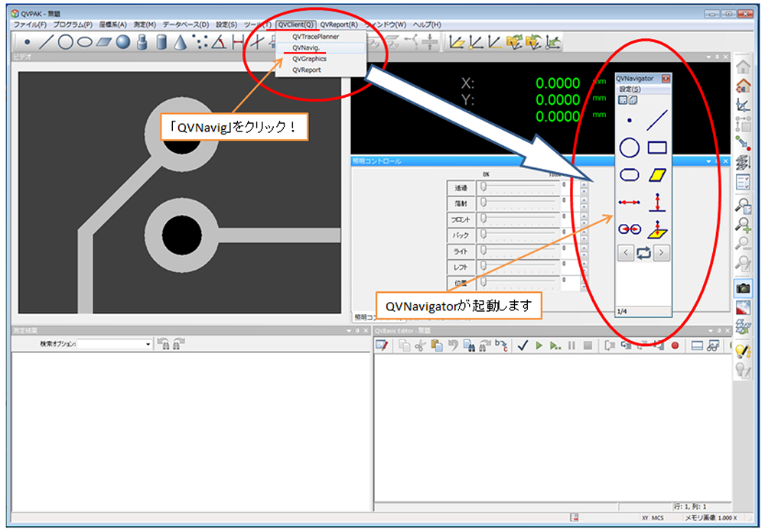
Task: Click the green run button in QVBasic Editor
Action: [x=539, y=345]
